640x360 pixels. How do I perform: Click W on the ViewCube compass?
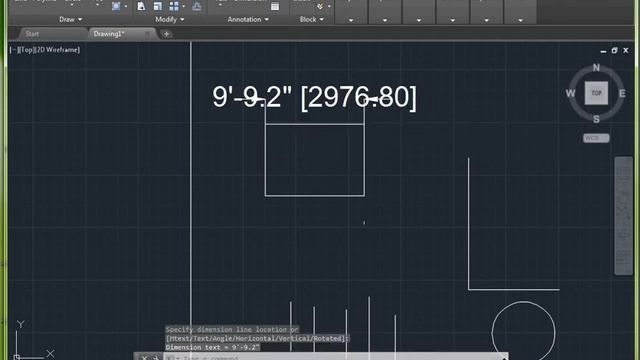pyautogui.click(x=570, y=93)
